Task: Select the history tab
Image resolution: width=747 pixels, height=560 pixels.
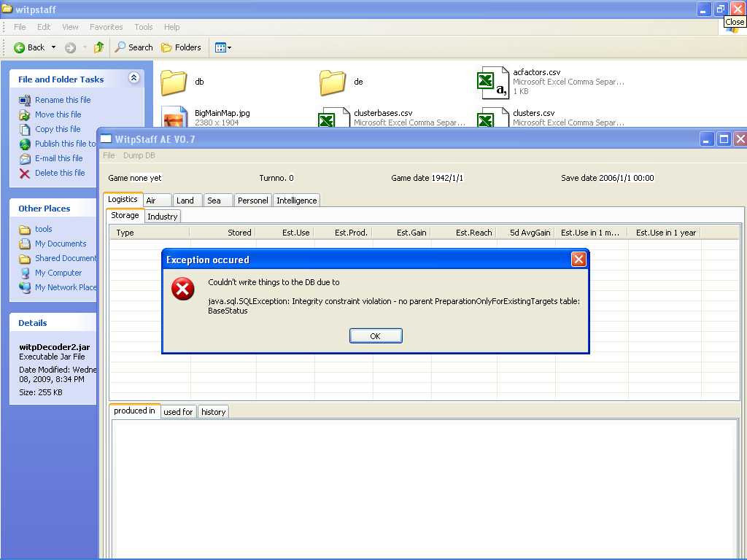Action: pyautogui.click(x=214, y=412)
